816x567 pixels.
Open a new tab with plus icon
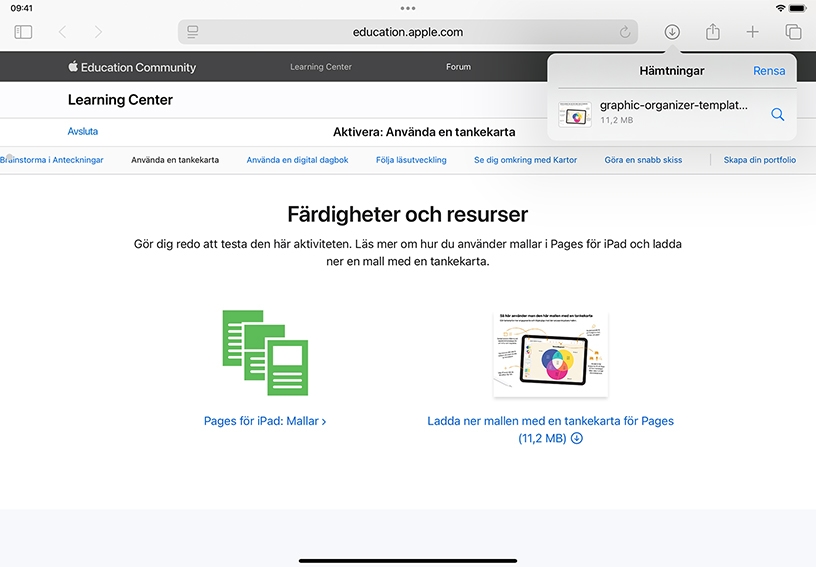[x=752, y=32]
